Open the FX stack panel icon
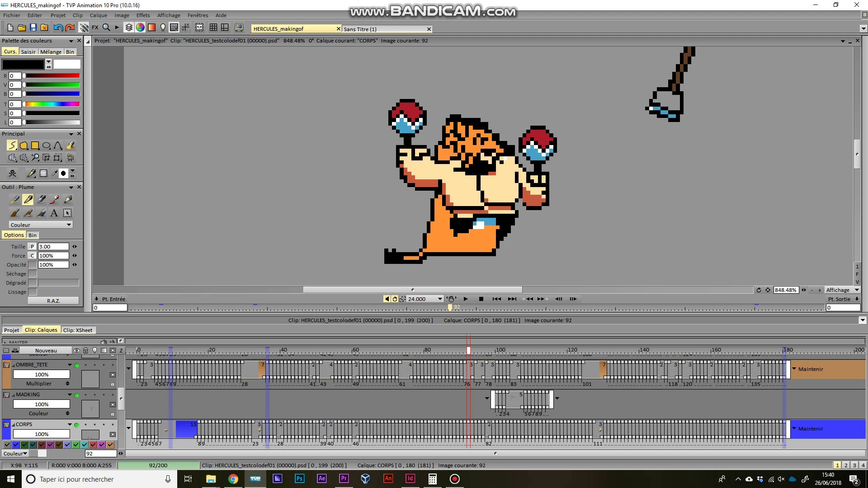 coord(95,28)
